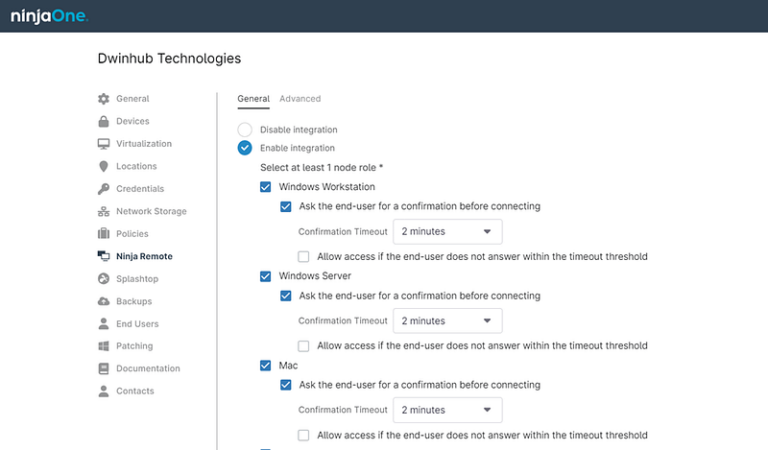Click the General gear icon in sidebar
Image resolution: width=768 pixels, height=450 pixels.
(103, 99)
